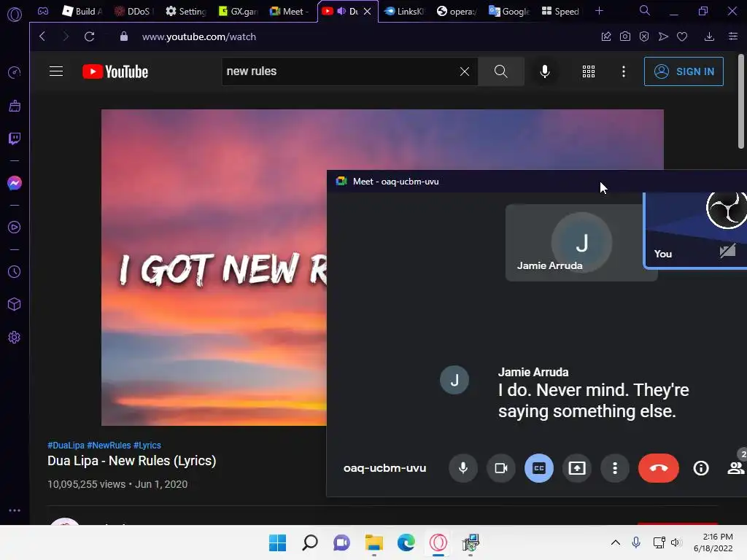Toggle captions CC button in Meet
This screenshot has height=560, width=747.
[539, 468]
